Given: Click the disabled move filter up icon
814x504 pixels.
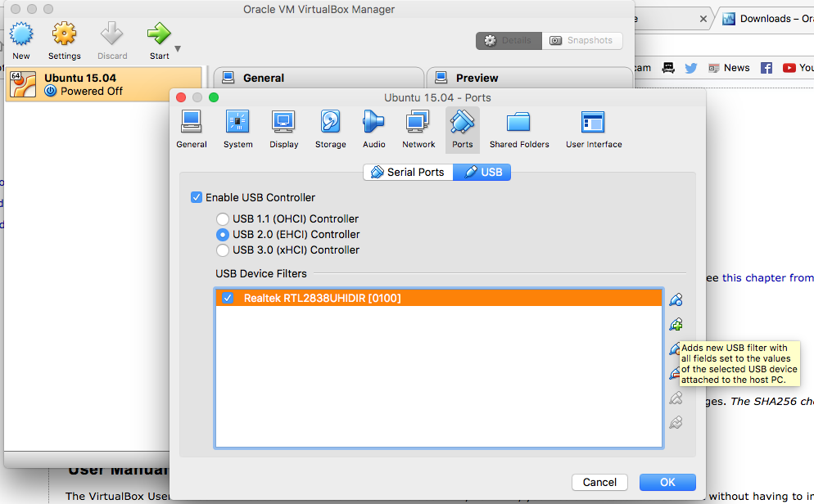Looking at the screenshot, I should [676, 398].
